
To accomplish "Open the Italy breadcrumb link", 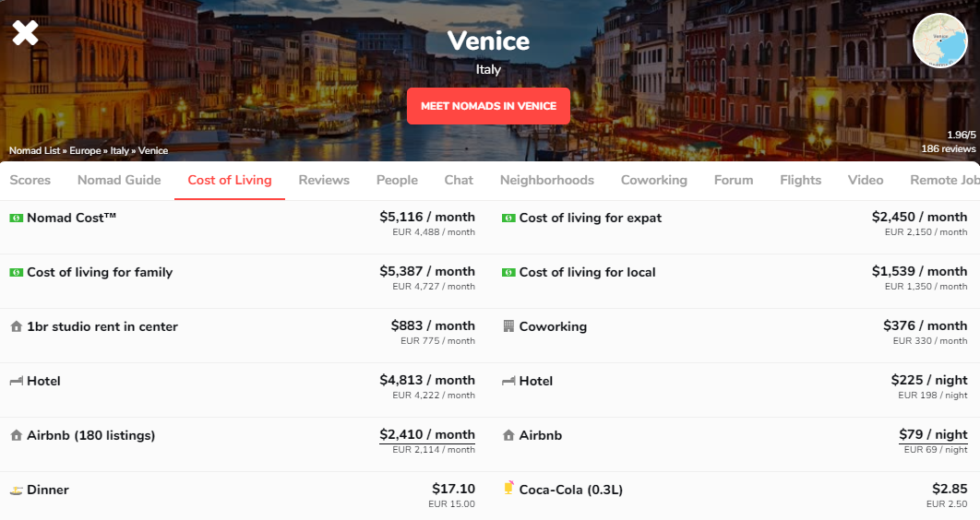I will coord(120,150).
